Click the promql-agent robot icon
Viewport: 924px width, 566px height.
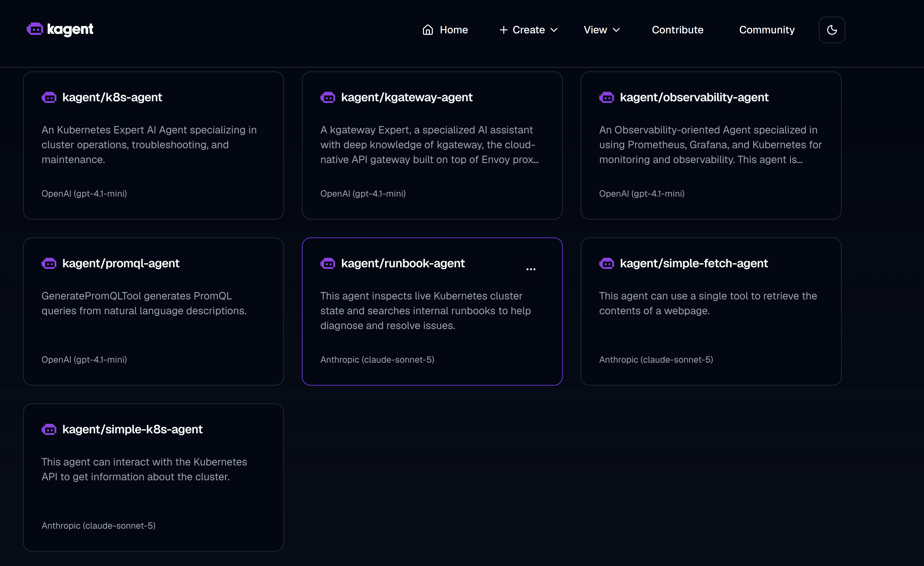click(x=49, y=264)
